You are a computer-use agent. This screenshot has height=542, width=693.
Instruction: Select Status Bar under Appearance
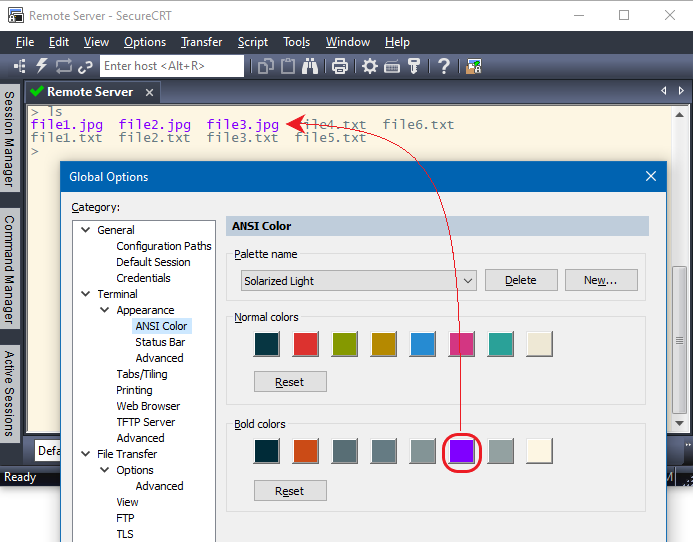(160, 342)
